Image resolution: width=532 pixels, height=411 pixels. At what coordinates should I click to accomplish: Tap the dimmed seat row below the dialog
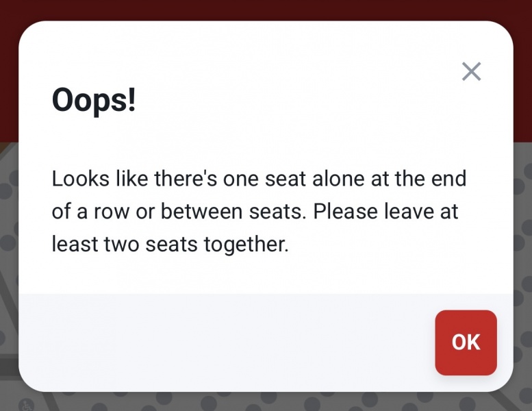tap(266, 401)
